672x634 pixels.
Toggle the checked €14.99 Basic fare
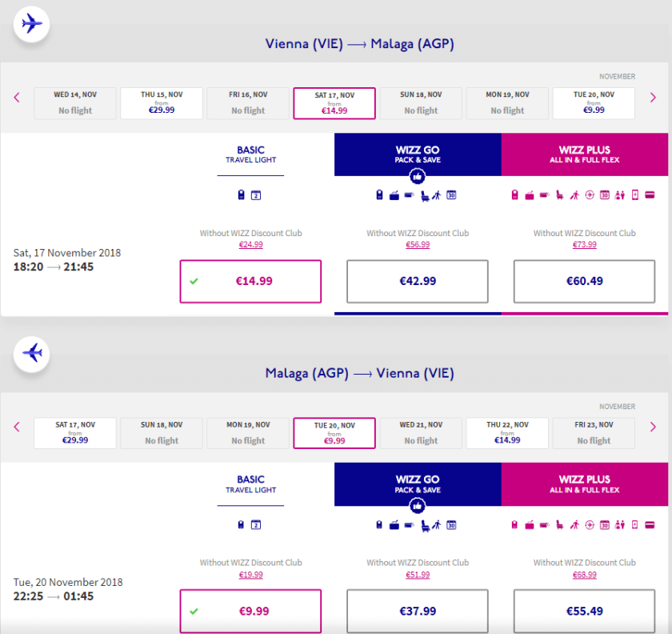click(250, 282)
